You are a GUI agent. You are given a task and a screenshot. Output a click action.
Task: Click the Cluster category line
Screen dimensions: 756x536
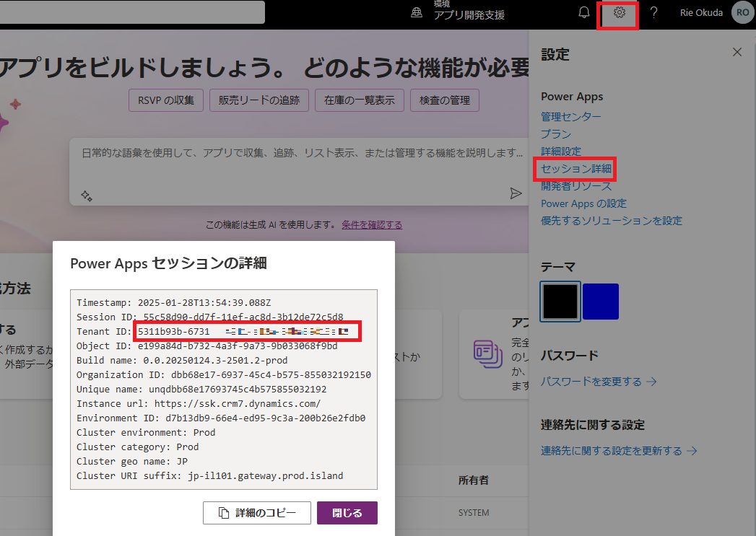(x=137, y=447)
